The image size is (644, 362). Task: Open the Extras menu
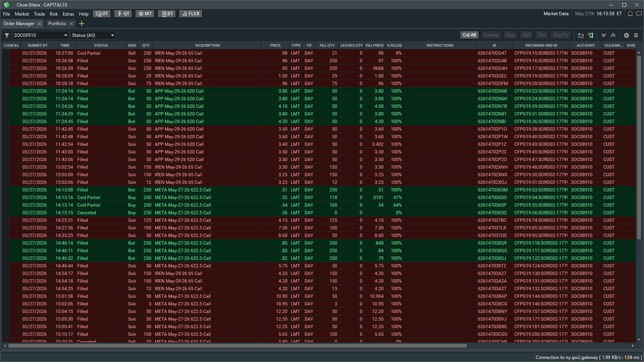pyautogui.click(x=68, y=13)
